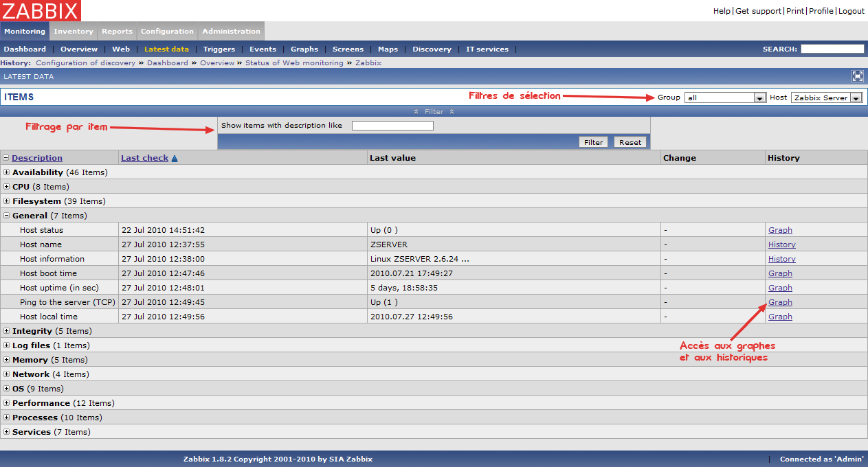Open Graph link for Ping to the server
The width and height of the screenshot is (868, 467).
pyautogui.click(x=780, y=302)
